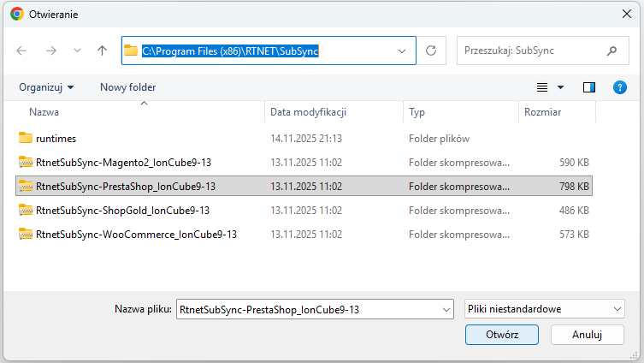The width and height of the screenshot is (644, 363).
Task: Open recent locations dropdown chevron
Action: click(77, 51)
